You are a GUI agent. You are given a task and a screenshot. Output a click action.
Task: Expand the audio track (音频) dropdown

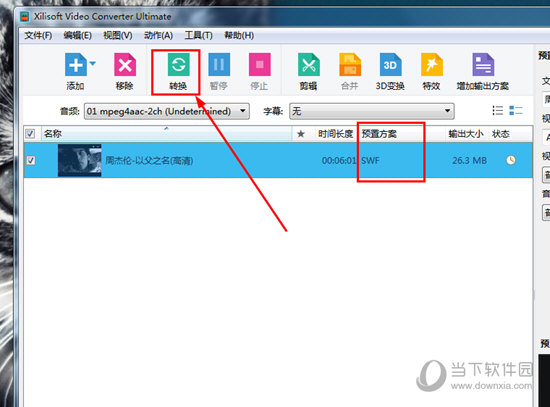pyautogui.click(x=167, y=111)
